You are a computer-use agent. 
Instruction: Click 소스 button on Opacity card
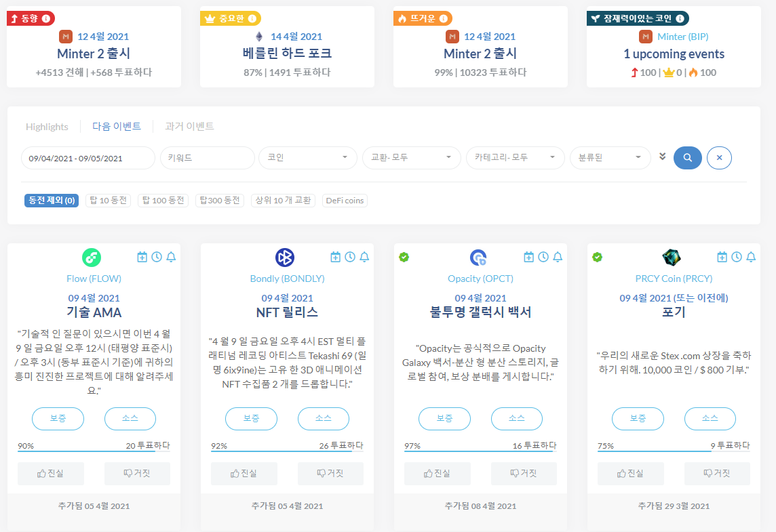coord(517,418)
